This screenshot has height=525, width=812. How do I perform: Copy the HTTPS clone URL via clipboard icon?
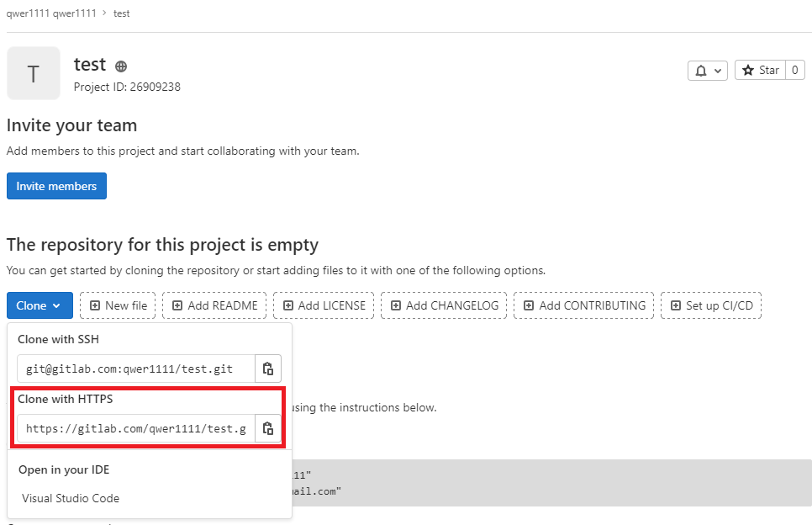(x=268, y=428)
